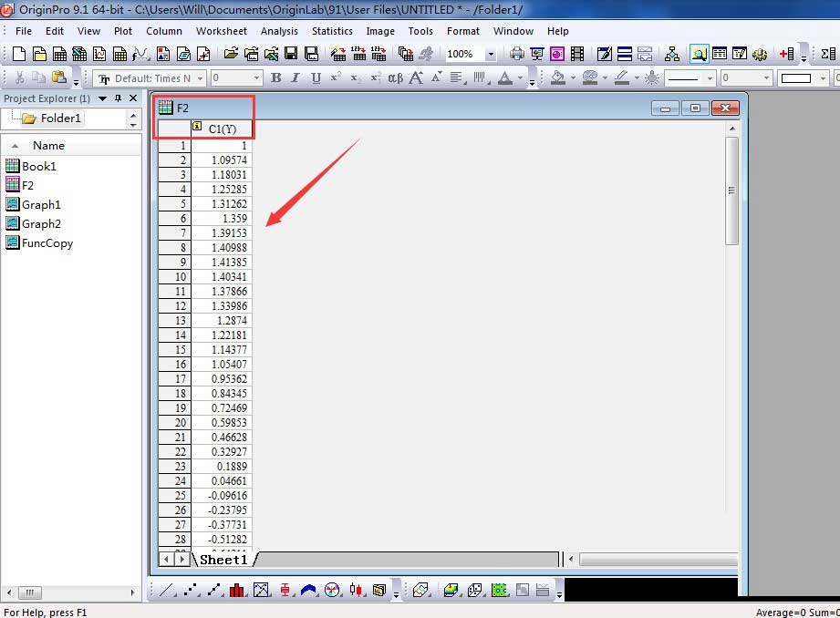Toggle Italic text formatting
This screenshot has width=840, height=618.
(296, 78)
